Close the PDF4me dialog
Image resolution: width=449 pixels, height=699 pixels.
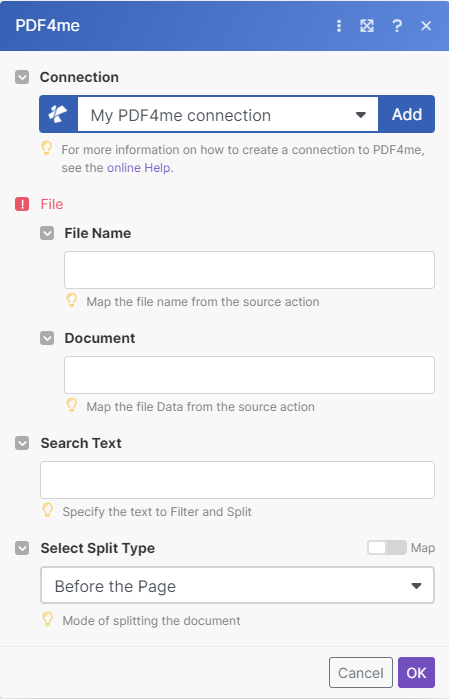[x=426, y=26]
